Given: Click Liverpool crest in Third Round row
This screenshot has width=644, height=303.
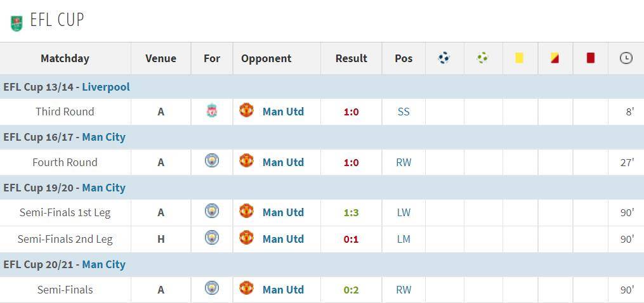Looking at the screenshot, I should coord(212,112).
